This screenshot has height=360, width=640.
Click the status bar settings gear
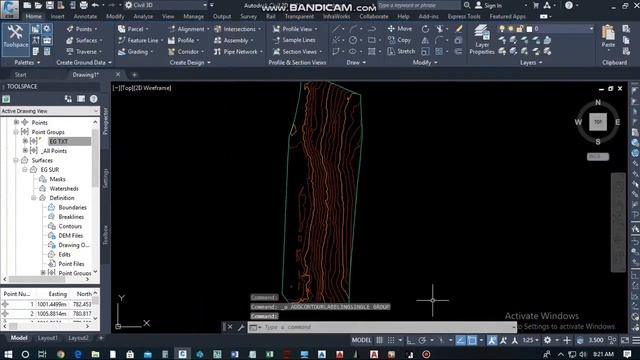(x=547, y=340)
